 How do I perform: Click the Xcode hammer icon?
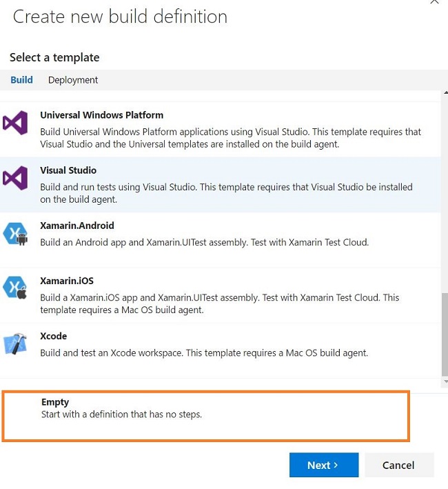[x=15, y=343]
